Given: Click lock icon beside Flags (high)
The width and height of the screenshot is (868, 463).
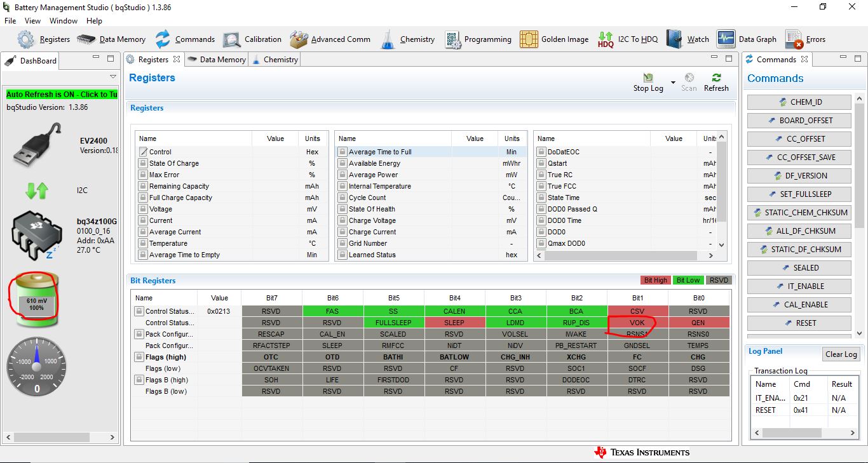Looking at the screenshot, I should [x=138, y=357].
